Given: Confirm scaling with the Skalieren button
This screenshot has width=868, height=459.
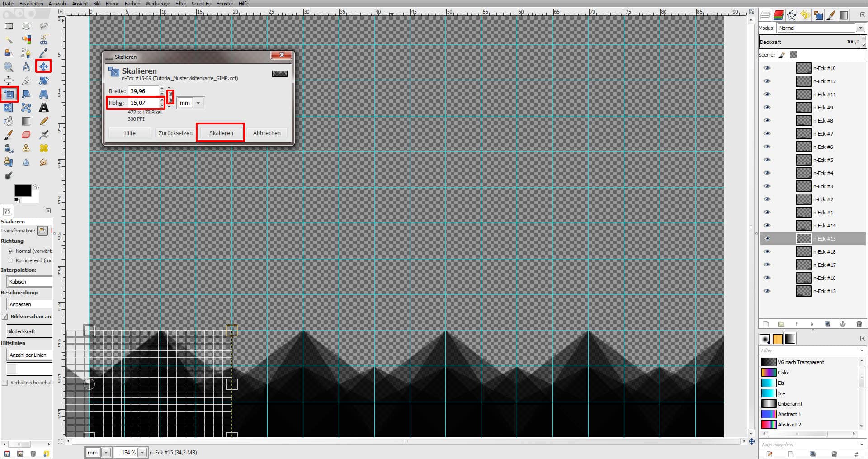Looking at the screenshot, I should (221, 132).
